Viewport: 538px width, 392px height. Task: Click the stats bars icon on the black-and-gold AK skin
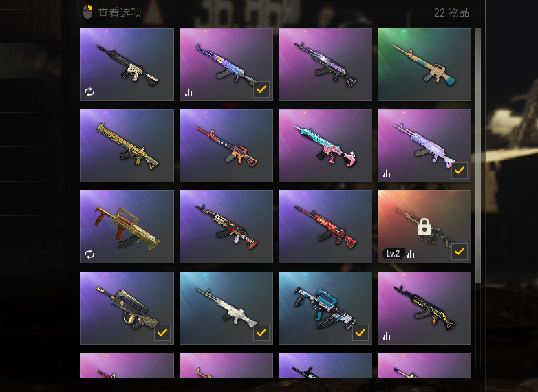point(387,336)
